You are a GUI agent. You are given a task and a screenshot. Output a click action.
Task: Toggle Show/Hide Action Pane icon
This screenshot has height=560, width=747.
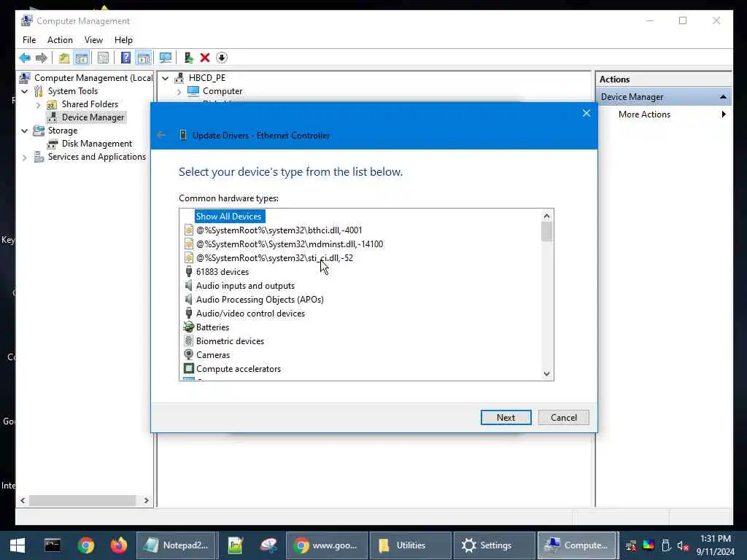[144, 58]
